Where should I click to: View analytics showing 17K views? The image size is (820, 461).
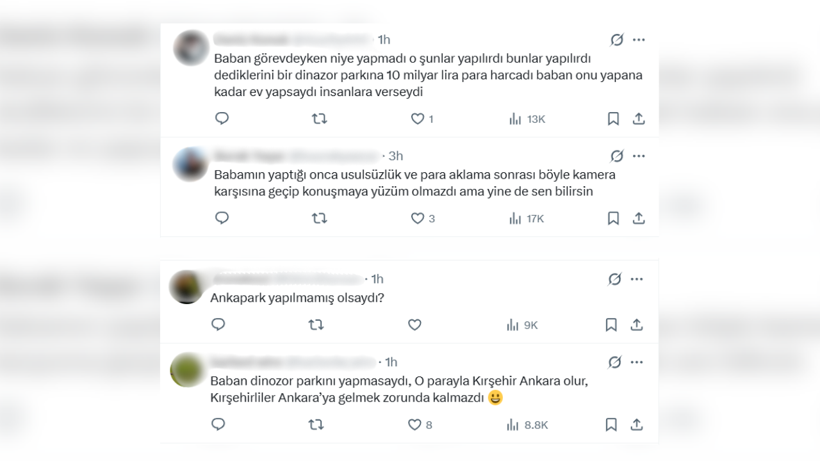(x=527, y=218)
